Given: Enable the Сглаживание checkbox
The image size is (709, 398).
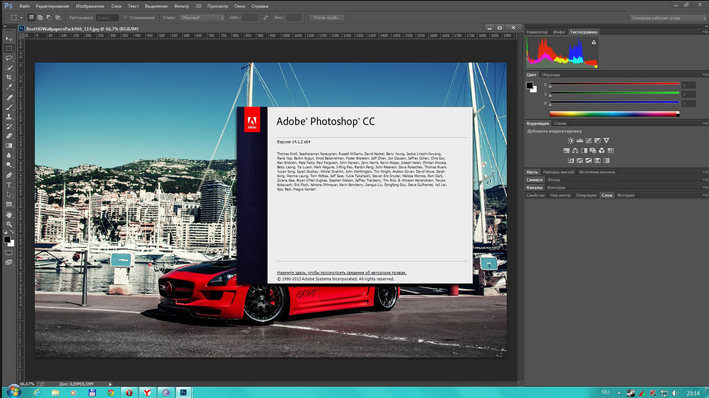Looking at the screenshot, I should pyautogui.click(x=125, y=18).
